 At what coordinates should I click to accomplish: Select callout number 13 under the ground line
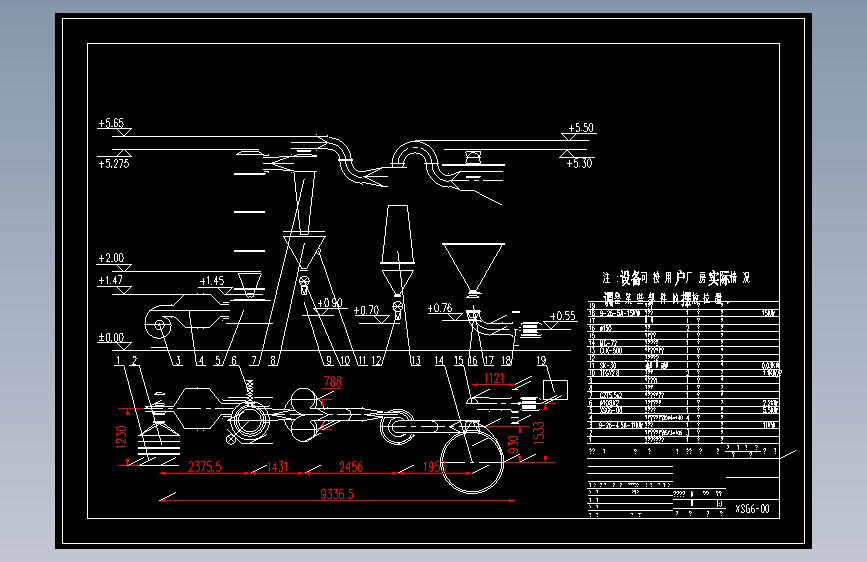click(415, 361)
